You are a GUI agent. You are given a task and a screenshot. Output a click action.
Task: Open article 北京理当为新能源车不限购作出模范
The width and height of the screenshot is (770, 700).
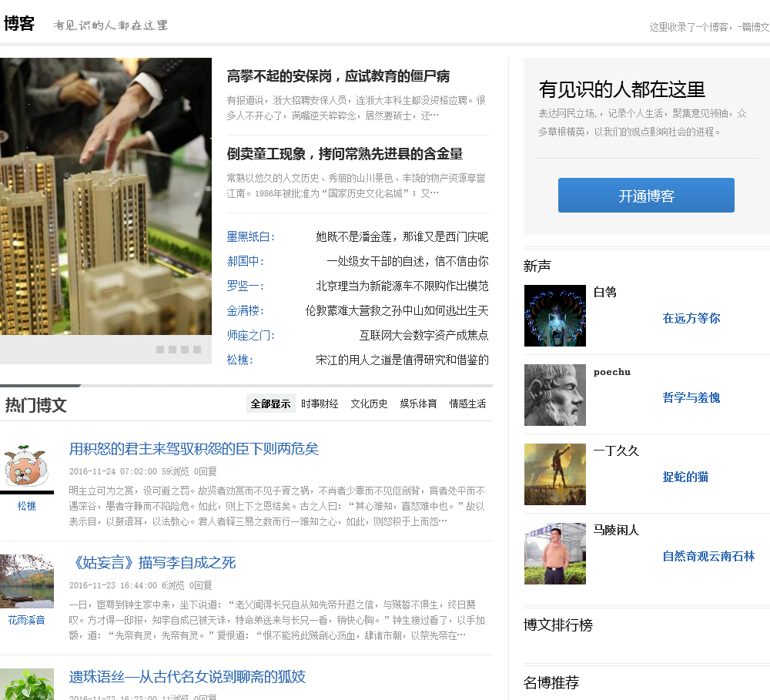point(402,286)
